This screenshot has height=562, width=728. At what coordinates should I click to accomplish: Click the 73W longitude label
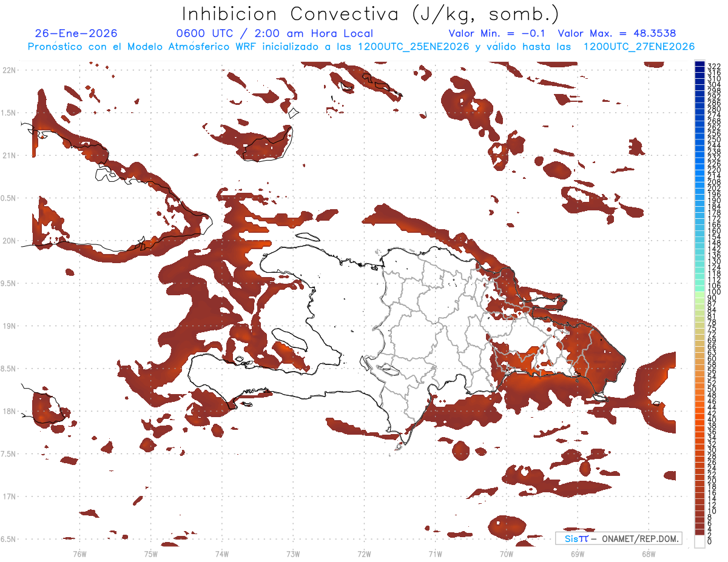point(293,554)
